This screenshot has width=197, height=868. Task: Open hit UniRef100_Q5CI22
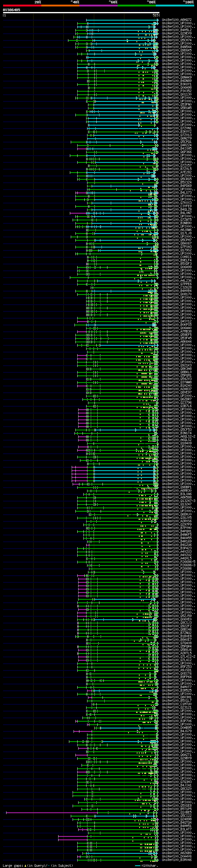pyautogui.click(x=177, y=816)
